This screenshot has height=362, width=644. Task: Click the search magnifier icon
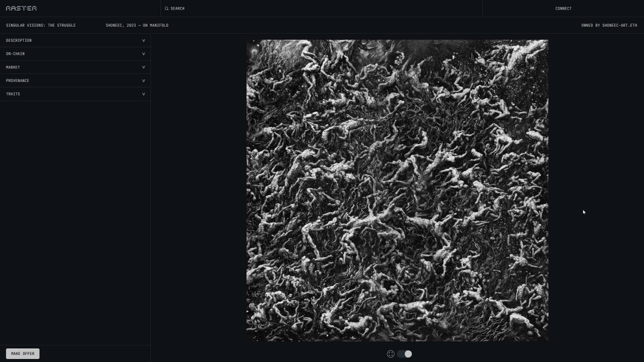click(166, 9)
